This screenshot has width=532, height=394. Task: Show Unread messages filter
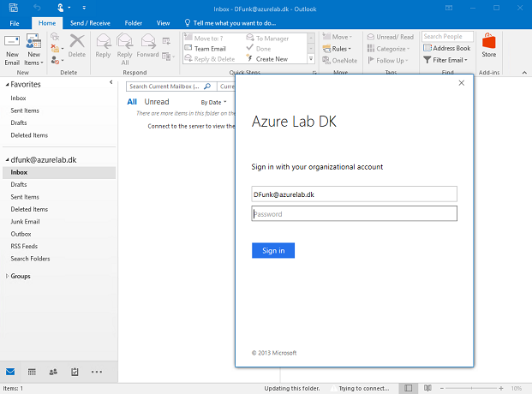[157, 102]
